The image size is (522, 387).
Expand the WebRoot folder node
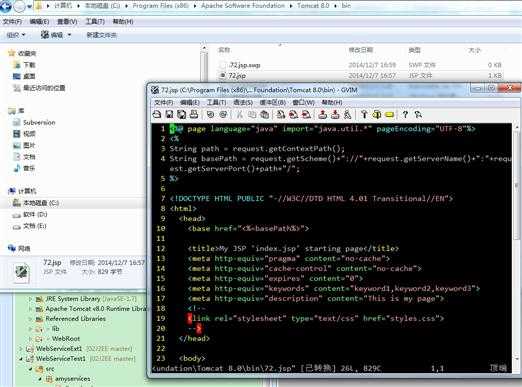[x=31, y=339]
